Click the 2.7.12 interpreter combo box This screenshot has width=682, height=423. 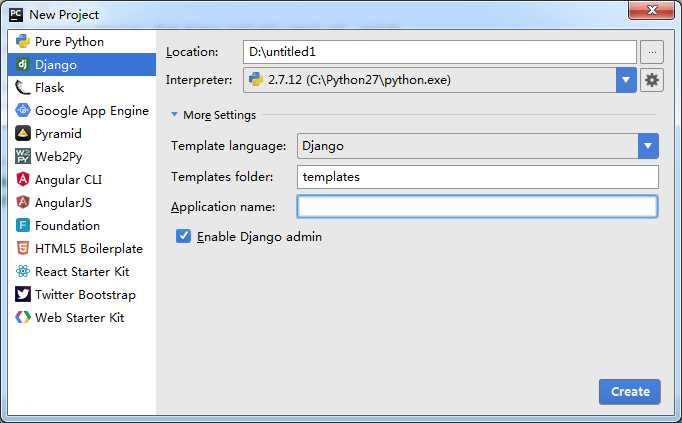(440, 80)
